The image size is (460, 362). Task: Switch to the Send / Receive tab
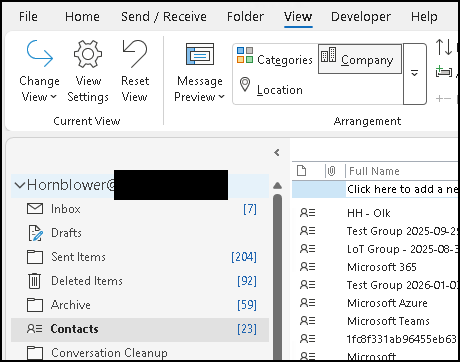tap(163, 16)
